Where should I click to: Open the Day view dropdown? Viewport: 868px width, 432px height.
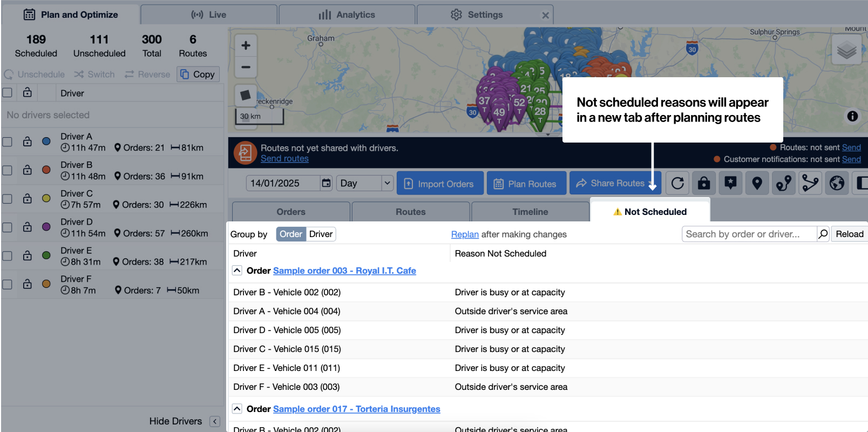tap(365, 184)
